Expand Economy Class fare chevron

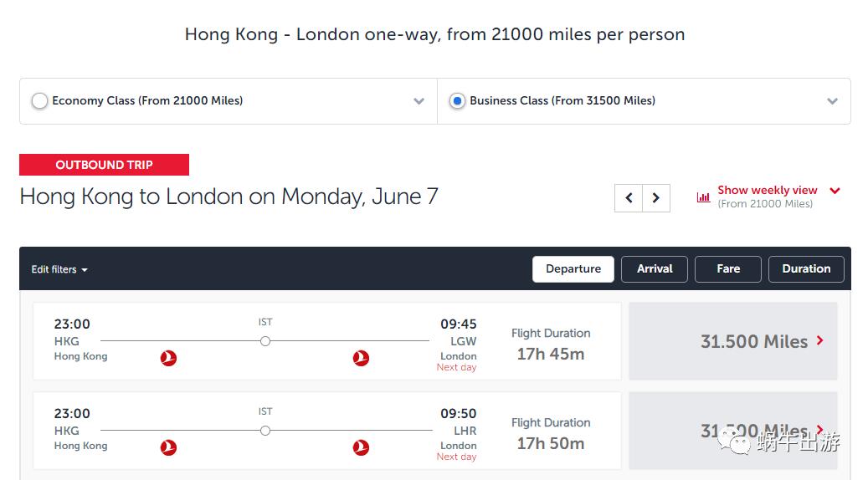(419, 101)
